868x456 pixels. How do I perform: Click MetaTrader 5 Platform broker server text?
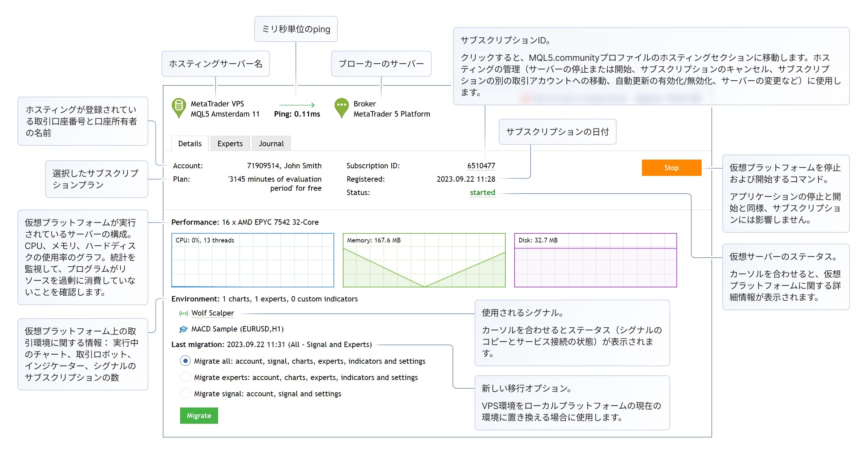pos(392,114)
